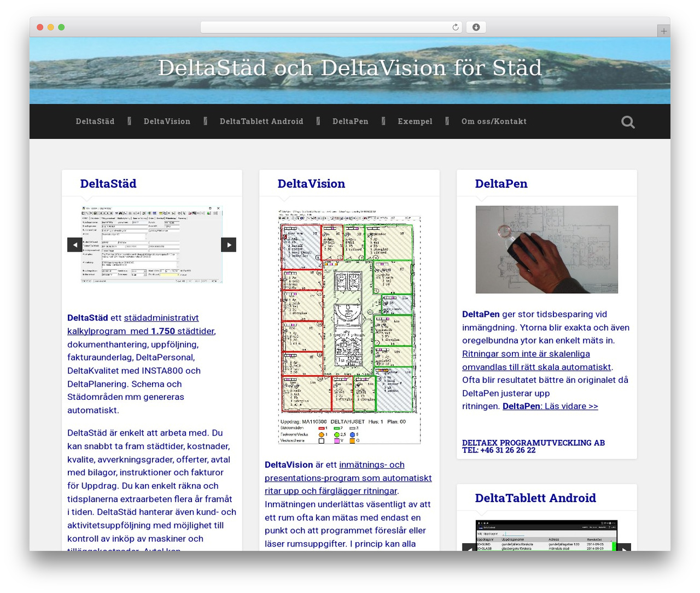The height and width of the screenshot is (593, 700).
Task: Click the browser reload icon
Action: 455,27
